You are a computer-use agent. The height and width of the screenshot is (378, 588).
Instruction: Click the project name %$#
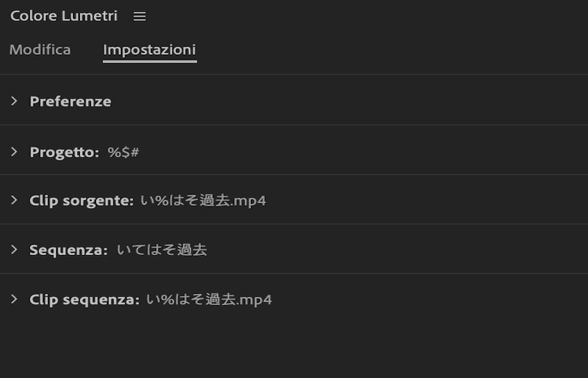pos(124,152)
